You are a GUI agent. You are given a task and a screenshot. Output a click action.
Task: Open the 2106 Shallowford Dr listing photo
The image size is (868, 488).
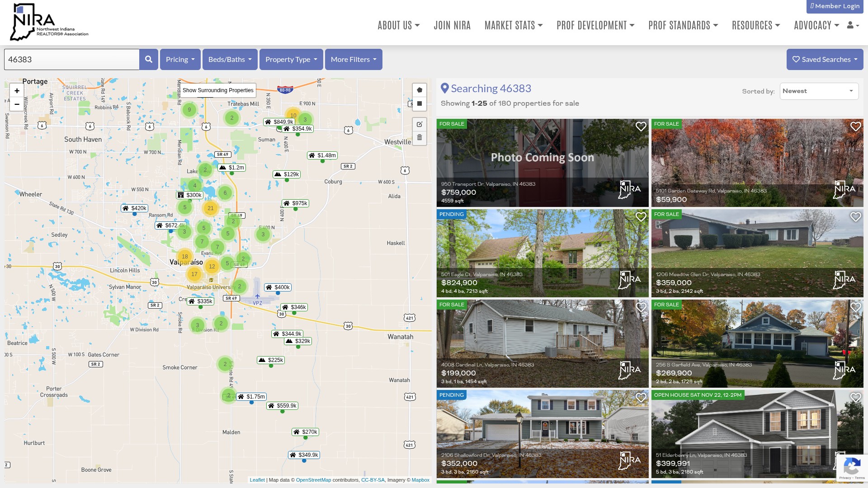pyautogui.click(x=542, y=434)
